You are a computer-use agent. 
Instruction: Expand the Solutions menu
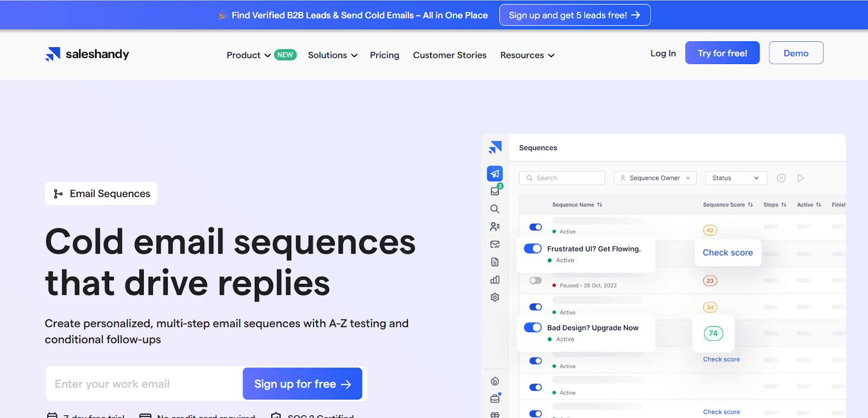[333, 55]
